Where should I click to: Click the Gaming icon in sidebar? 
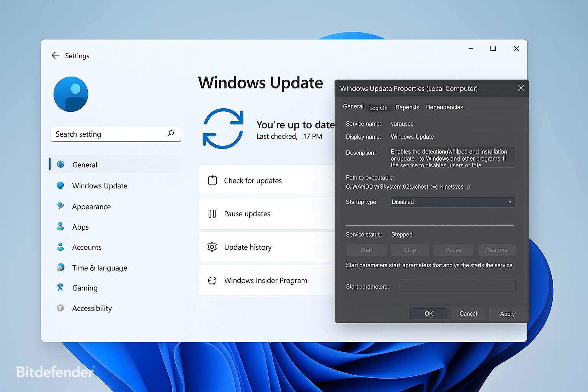pos(60,287)
